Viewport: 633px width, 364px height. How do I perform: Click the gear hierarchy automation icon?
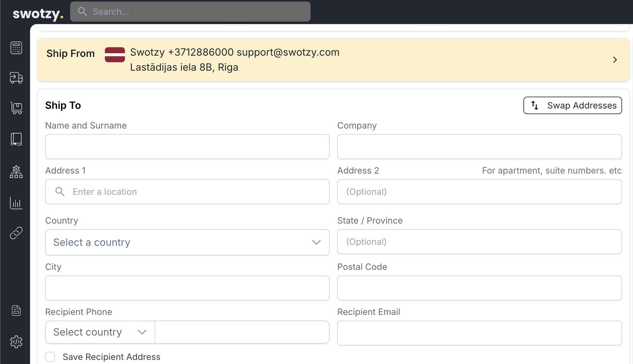pos(16,172)
